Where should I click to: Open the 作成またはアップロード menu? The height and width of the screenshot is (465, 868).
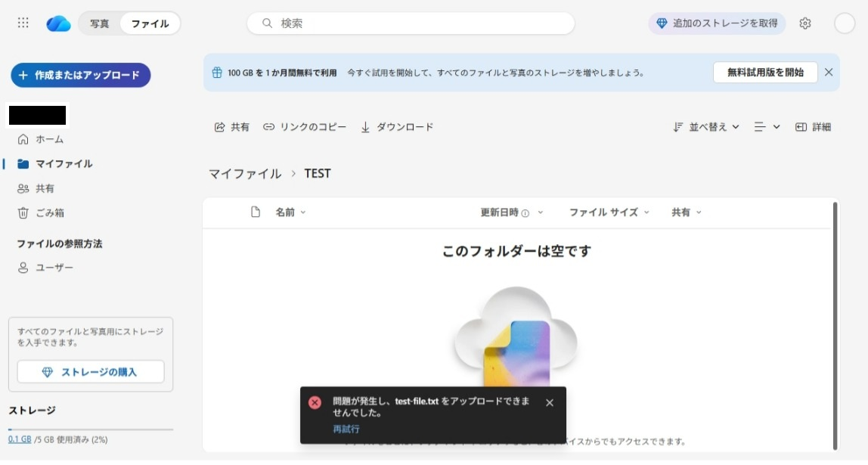coord(80,75)
